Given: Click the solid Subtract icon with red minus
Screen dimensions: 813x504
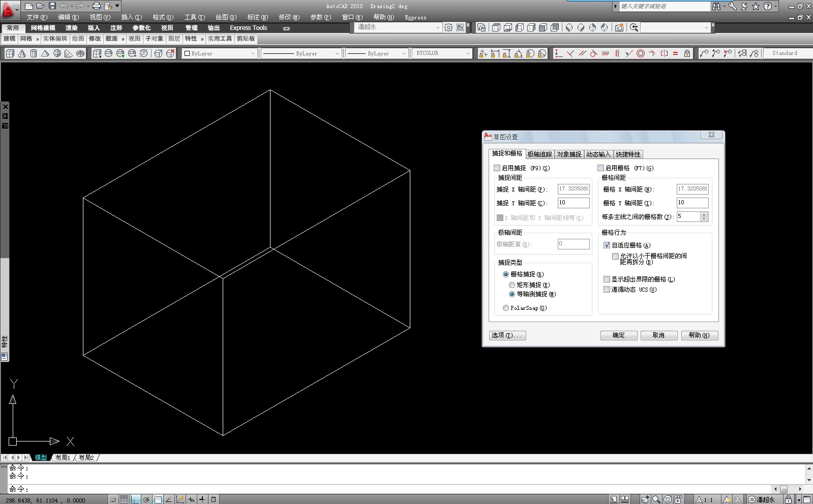Looking at the screenshot, I should tap(132, 53).
